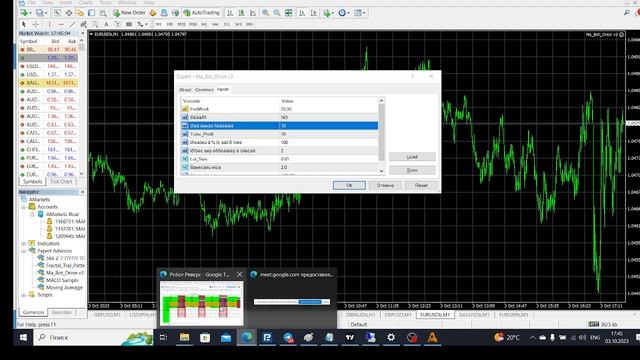Collapse the Accounts tree node
640x360 pixels.
pyautogui.click(x=24, y=207)
